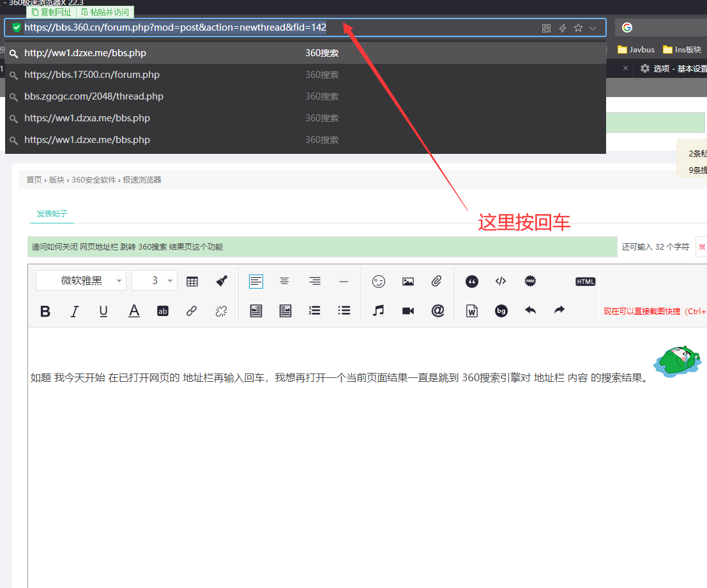This screenshot has height=588, width=707.
Task: Click the green frog sticker image
Action: (x=677, y=361)
